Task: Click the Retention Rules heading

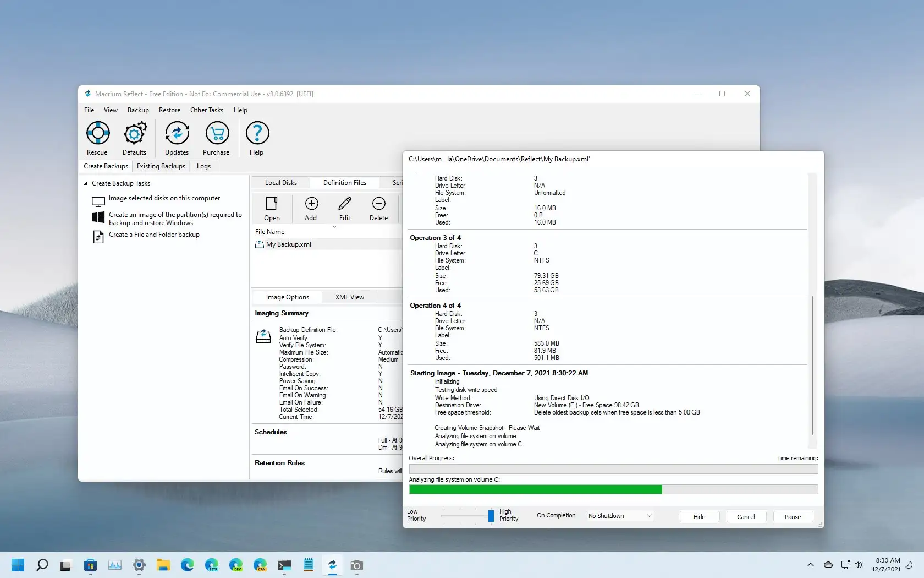Action: pos(279,463)
